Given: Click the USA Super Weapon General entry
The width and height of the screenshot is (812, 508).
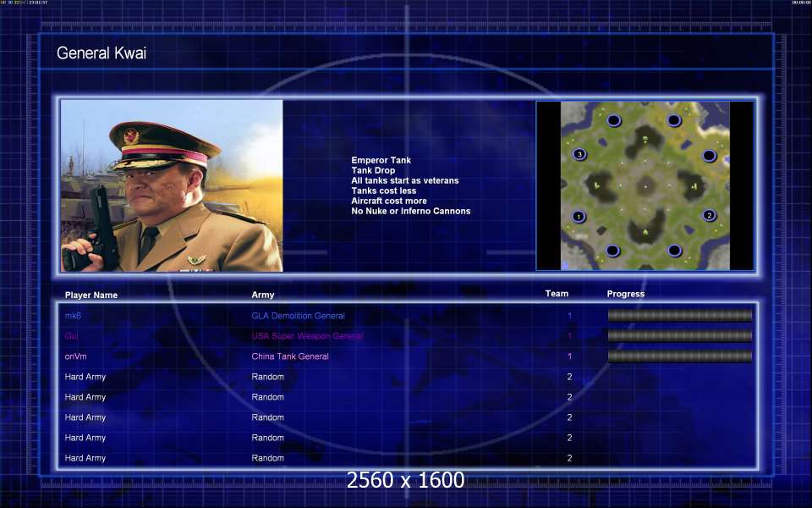Looking at the screenshot, I should pyautogui.click(x=307, y=336).
